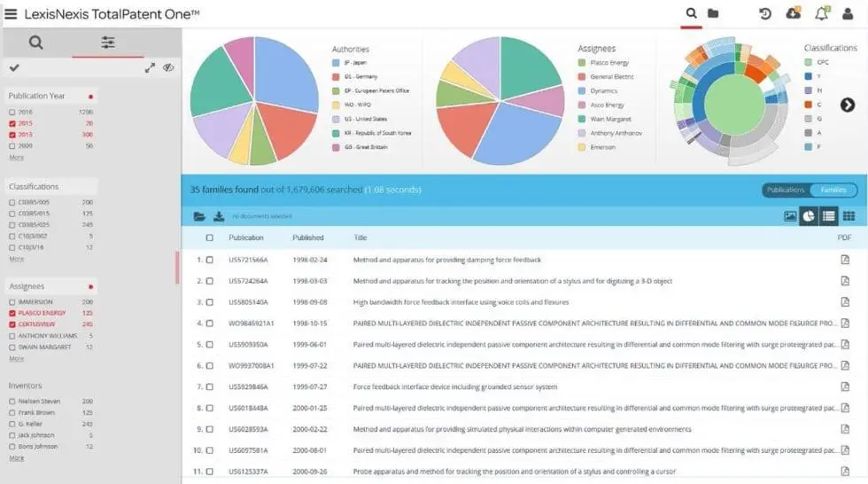Viewport: 868px width, 484px height.
Task: Open PDF for US6028593A
Action: [x=845, y=429]
